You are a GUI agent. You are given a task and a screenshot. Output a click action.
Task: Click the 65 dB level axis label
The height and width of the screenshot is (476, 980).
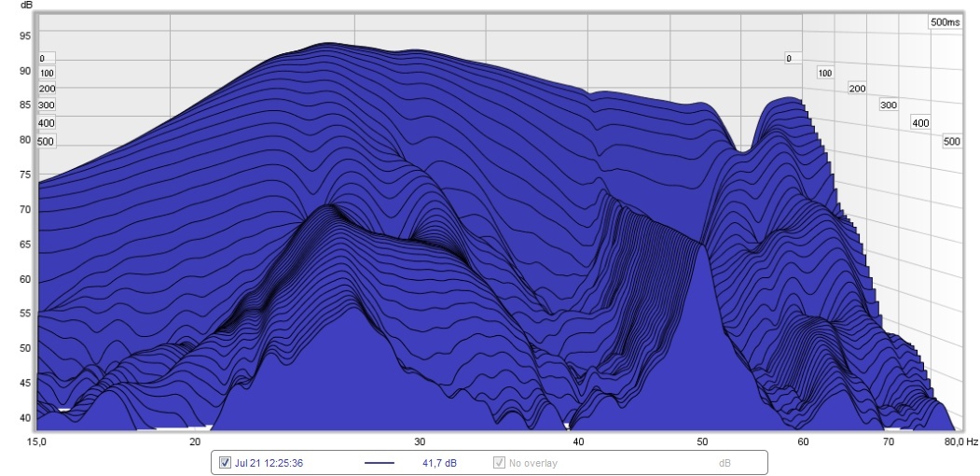click(24, 245)
